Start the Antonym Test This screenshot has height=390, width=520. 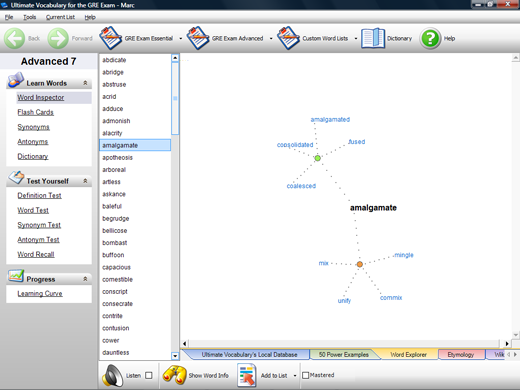pos(38,240)
